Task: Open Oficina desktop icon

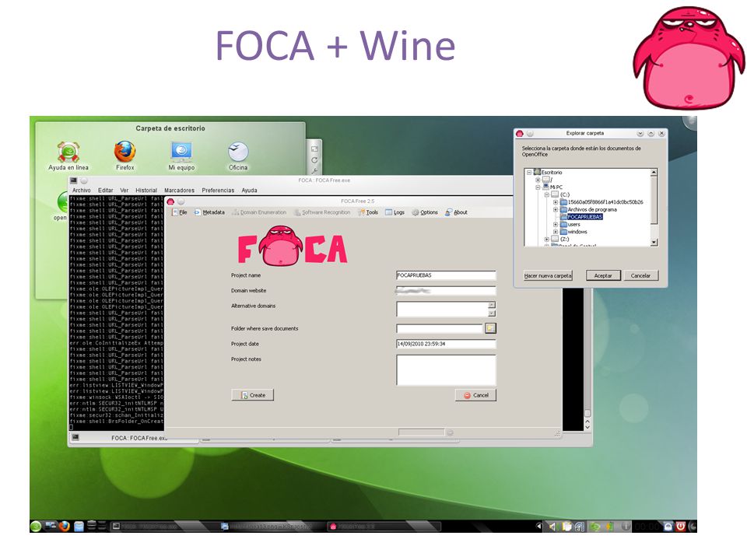Action: [x=238, y=156]
